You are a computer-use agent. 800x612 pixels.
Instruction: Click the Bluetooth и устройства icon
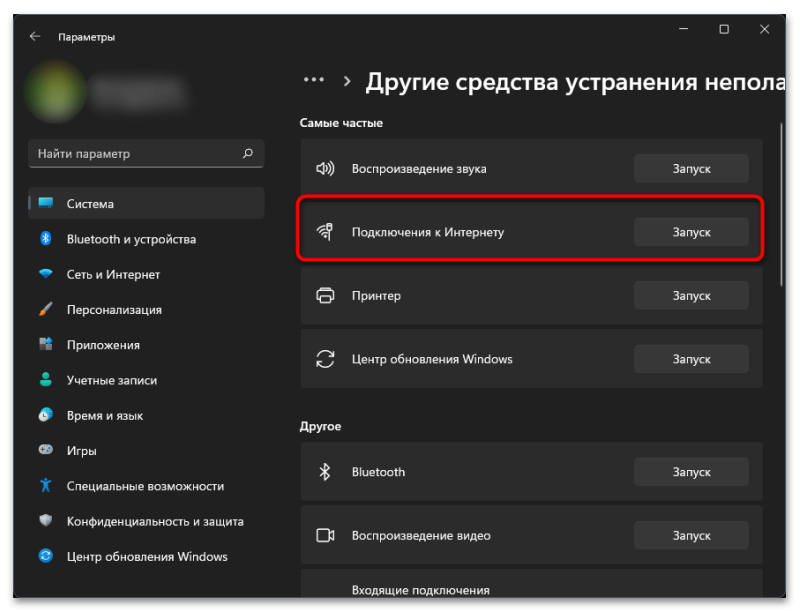pyautogui.click(x=46, y=238)
